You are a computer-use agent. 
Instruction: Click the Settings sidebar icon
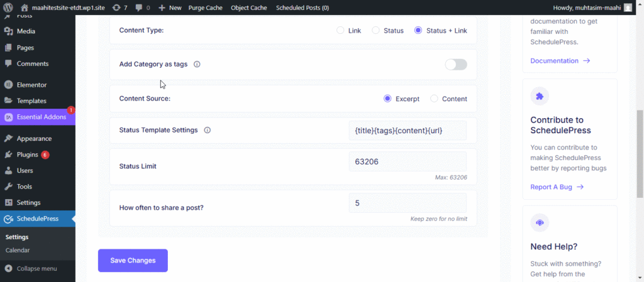8,202
